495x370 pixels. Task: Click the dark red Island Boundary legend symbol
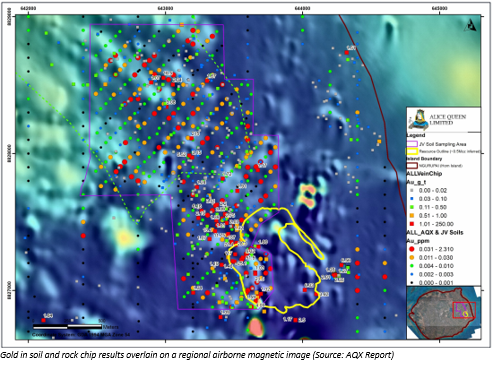[x=412, y=166]
